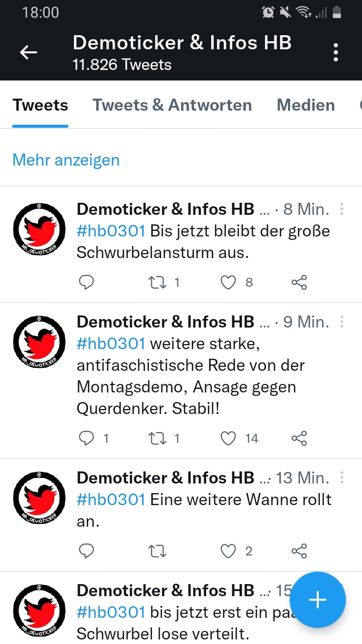This screenshot has height=644, width=362.
Task: Open #hb0301 hashtag in first tweet
Action: (x=111, y=231)
